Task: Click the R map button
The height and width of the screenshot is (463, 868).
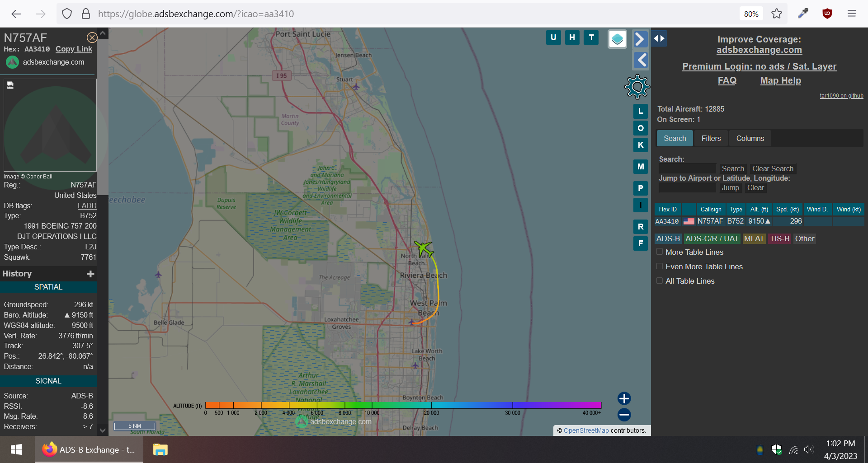Action: click(x=641, y=227)
